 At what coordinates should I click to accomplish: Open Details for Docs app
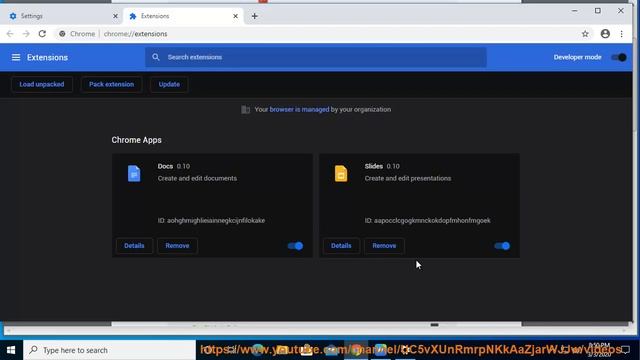point(134,246)
